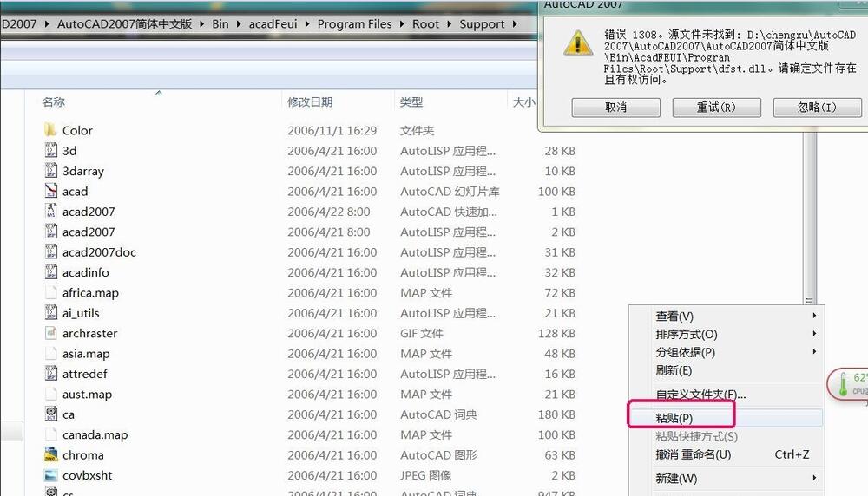Screen dimensions: 868x496
Task: Expand the arrow after AutoCAD2007简体中文版 breadcrumb
Action: [201, 23]
